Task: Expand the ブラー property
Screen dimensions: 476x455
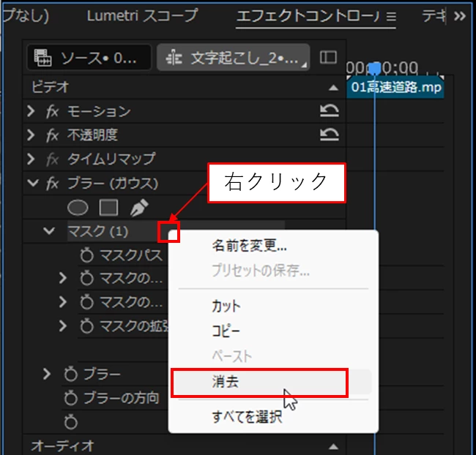Action: coord(47,374)
